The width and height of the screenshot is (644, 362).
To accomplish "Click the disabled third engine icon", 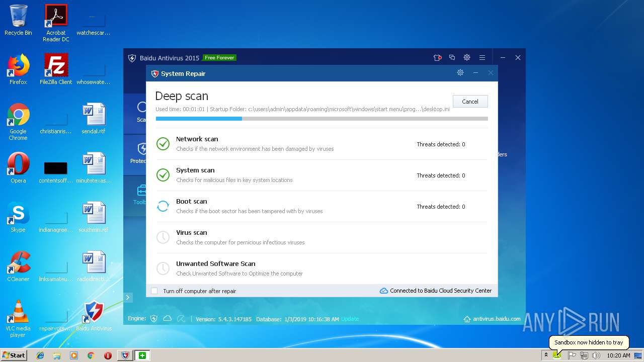I will (x=181, y=319).
